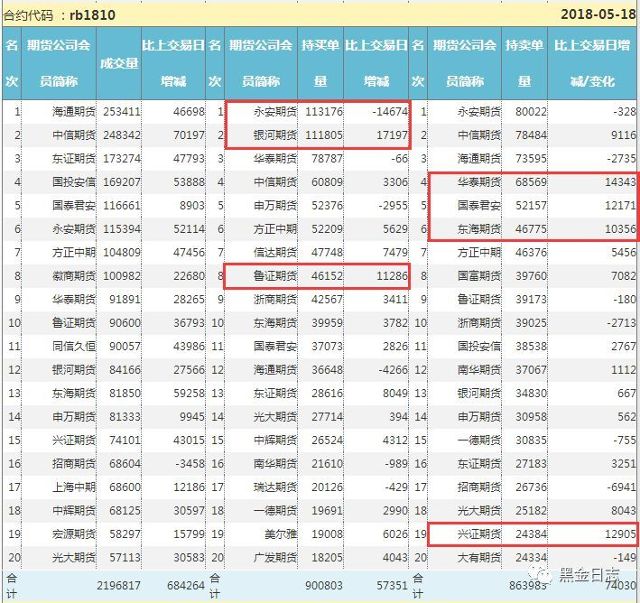Select long position 111805 of 银河期货
The height and width of the screenshot is (603, 640).
coord(324,135)
